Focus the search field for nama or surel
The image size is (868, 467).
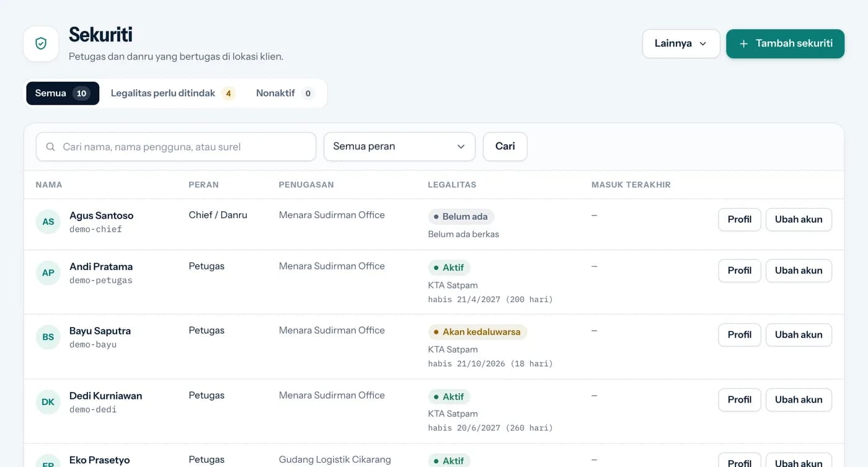click(x=176, y=147)
